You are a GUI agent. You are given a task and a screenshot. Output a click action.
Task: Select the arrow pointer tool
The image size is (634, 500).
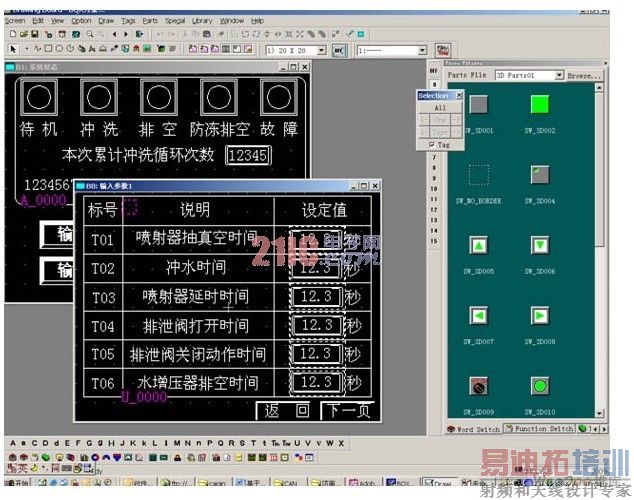13,49
